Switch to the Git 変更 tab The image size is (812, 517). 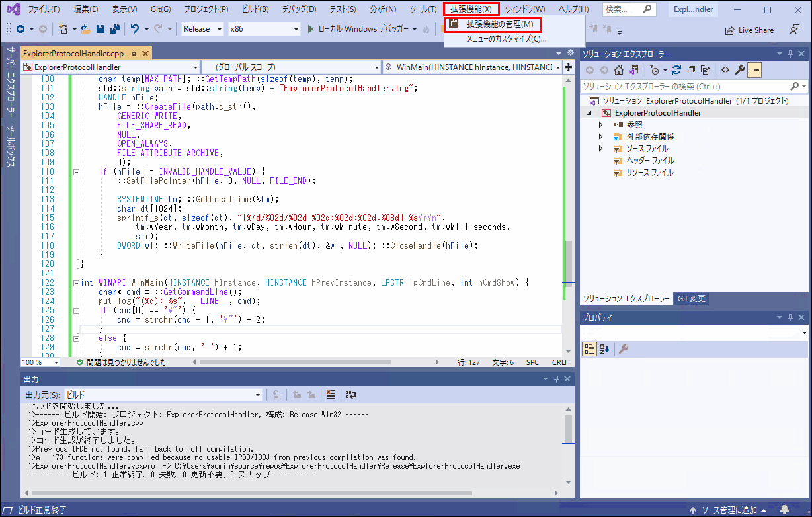pyautogui.click(x=691, y=299)
